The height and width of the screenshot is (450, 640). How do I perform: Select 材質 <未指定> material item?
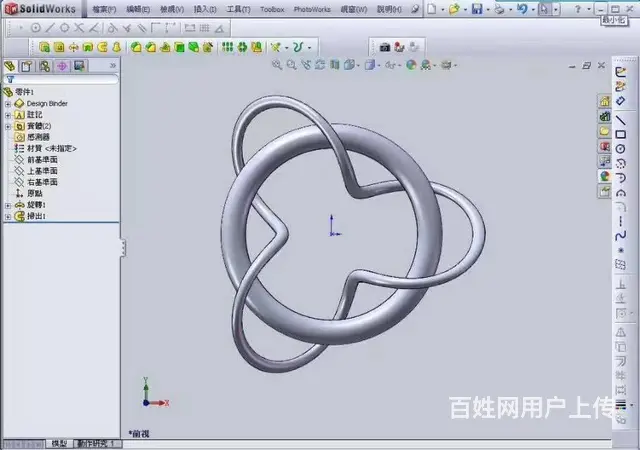click(x=51, y=149)
